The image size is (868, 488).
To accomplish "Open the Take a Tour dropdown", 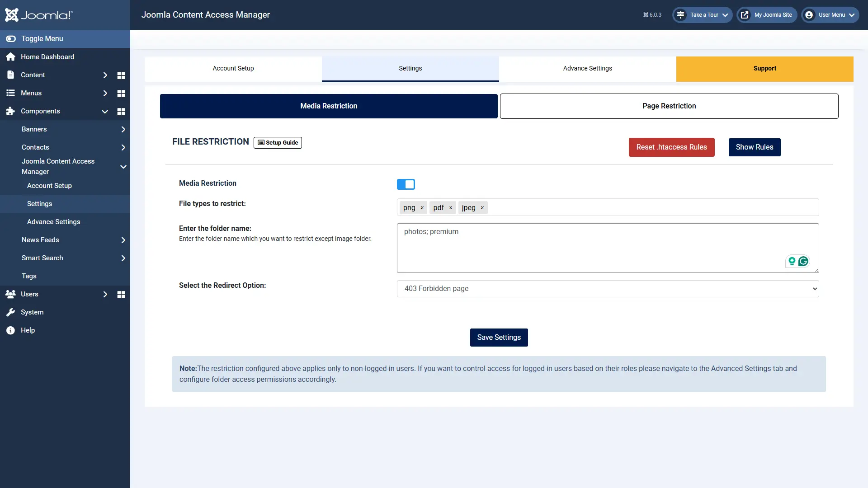I will pyautogui.click(x=702, y=15).
